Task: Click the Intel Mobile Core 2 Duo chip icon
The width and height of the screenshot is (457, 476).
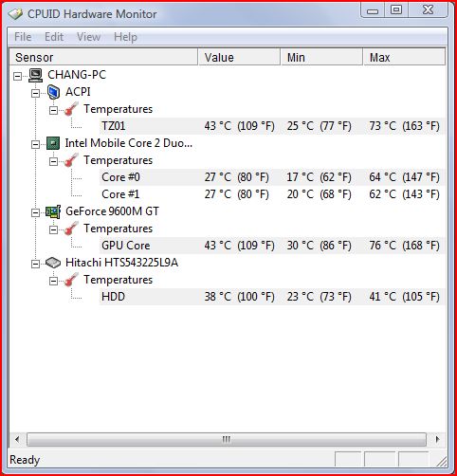Action: click(x=53, y=143)
